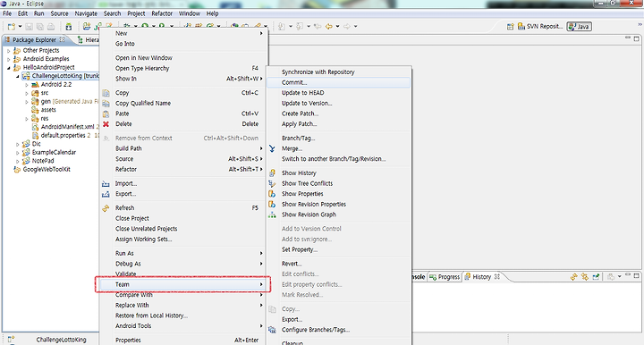
Task: Click the Copy Qualified Name icon
Action: (106, 104)
